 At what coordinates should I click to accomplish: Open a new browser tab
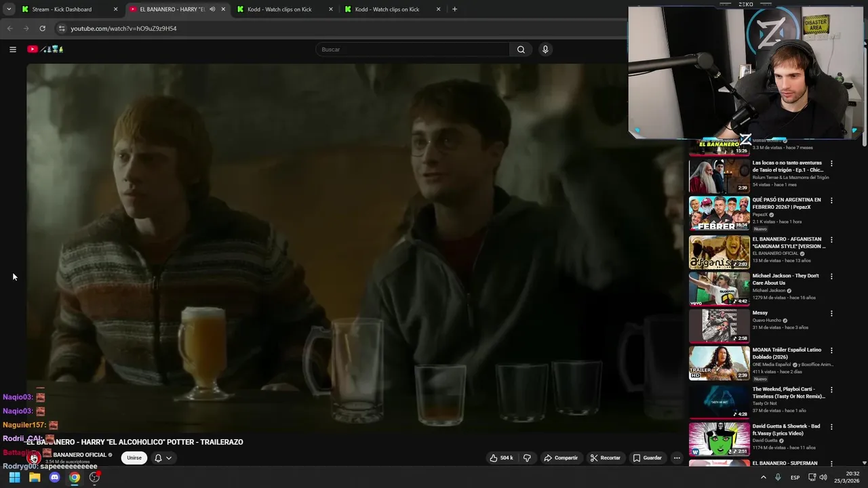[x=454, y=9]
